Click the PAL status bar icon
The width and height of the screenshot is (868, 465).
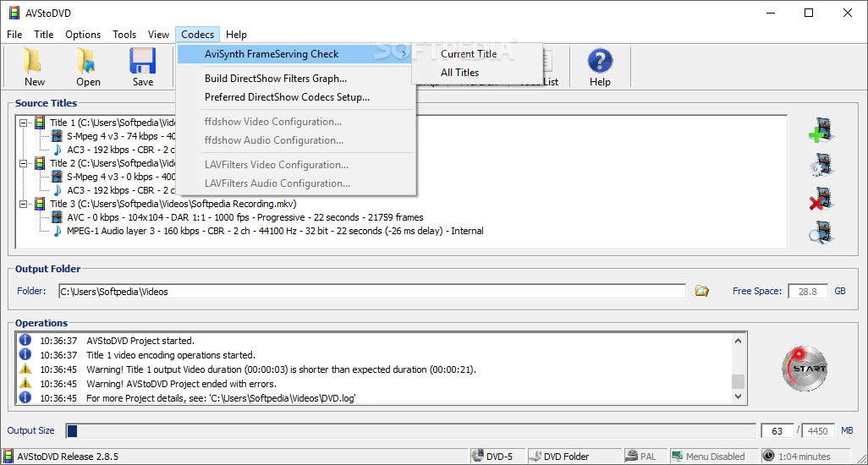pyautogui.click(x=631, y=457)
